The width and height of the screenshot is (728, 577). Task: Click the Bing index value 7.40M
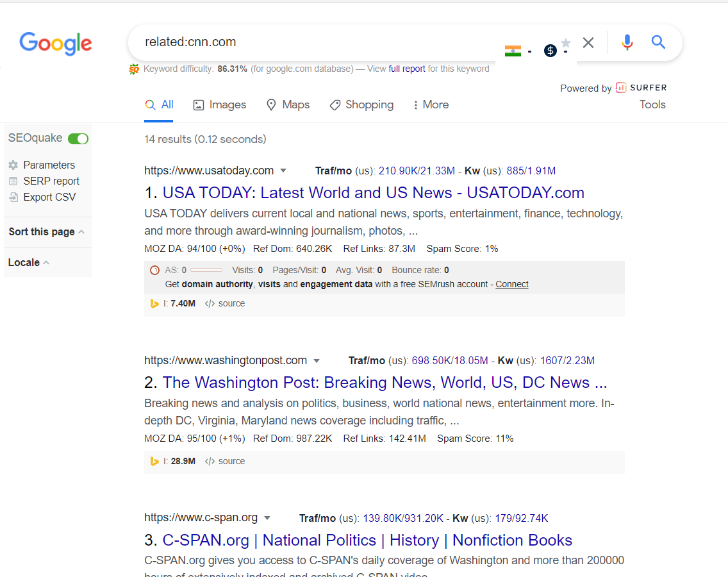183,304
